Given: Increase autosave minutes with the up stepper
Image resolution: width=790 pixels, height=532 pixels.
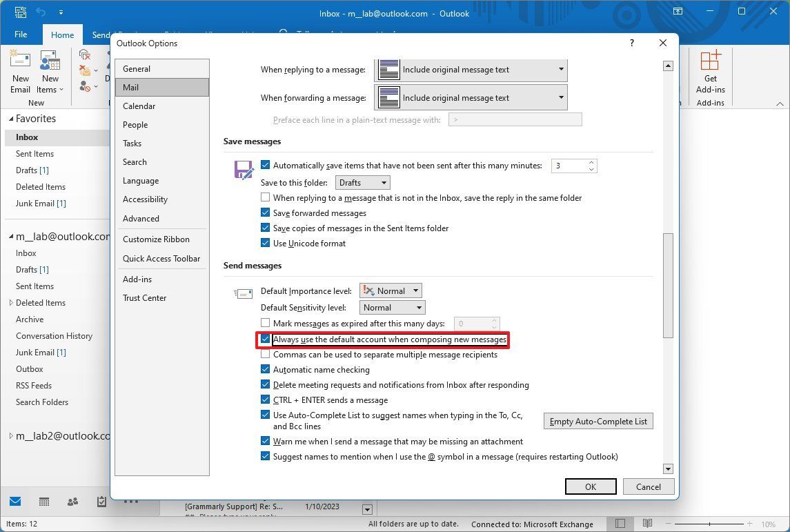Looking at the screenshot, I should point(591,161).
